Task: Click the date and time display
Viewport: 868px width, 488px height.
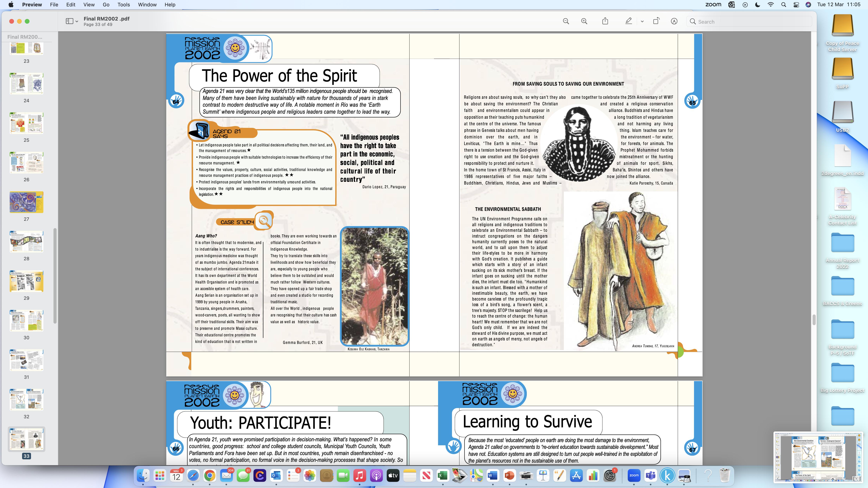Action: click(839, 5)
